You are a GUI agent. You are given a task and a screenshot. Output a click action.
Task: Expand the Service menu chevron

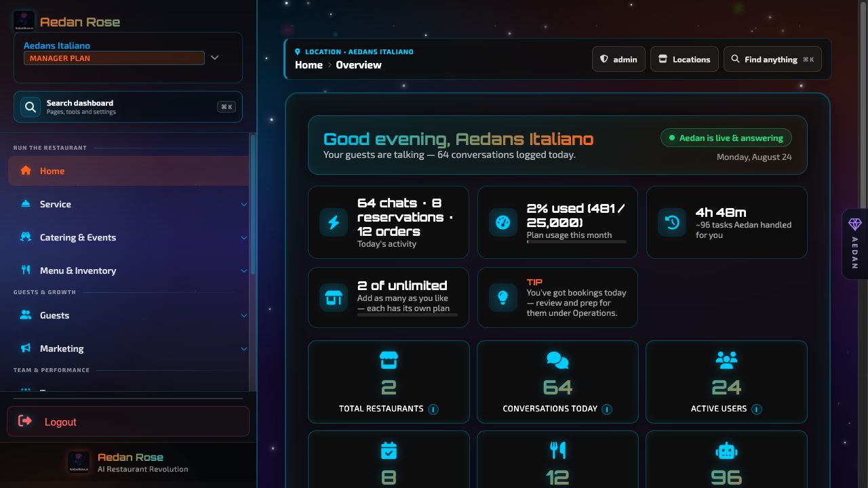pyautogui.click(x=244, y=204)
